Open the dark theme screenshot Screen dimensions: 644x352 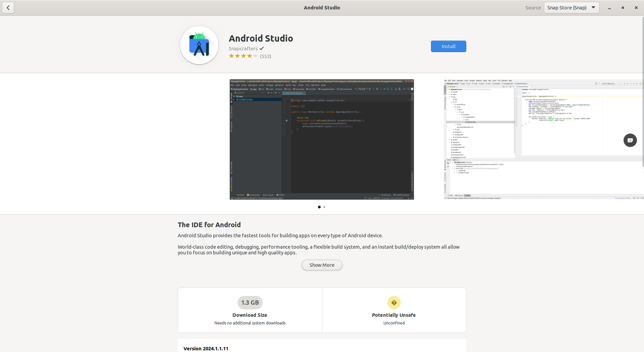pyautogui.click(x=322, y=140)
